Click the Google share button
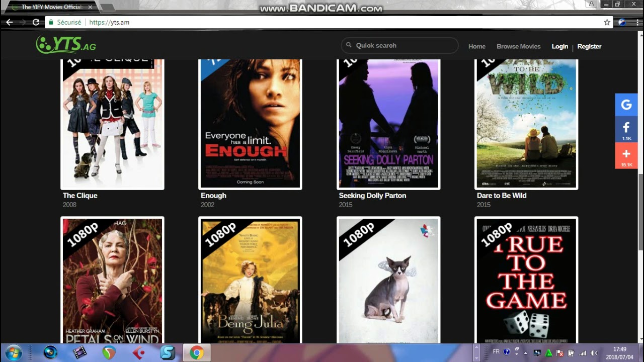The width and height of the screenshot is (644, 362). pos(626,105)
